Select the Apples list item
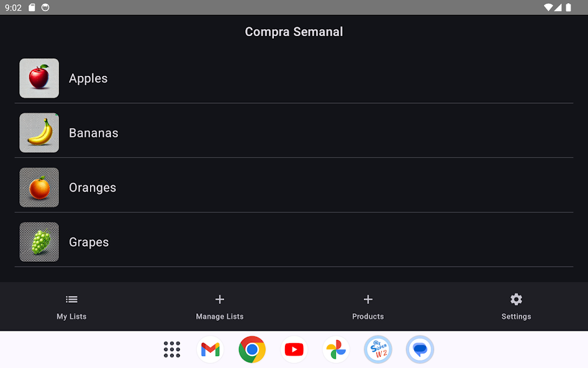The width and height of the screenshot is (588, 368). [x=294, y=78]
